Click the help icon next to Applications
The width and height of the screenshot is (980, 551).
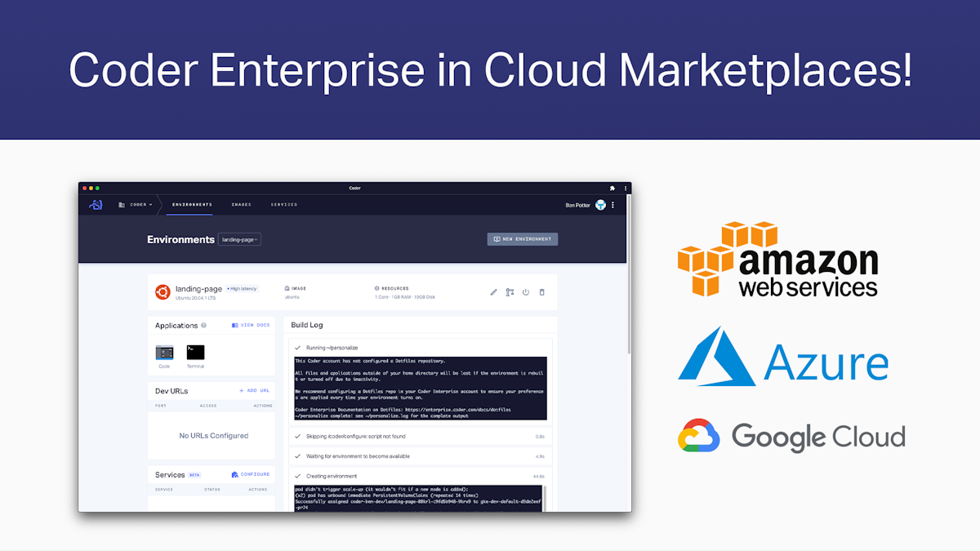(203, 325)
